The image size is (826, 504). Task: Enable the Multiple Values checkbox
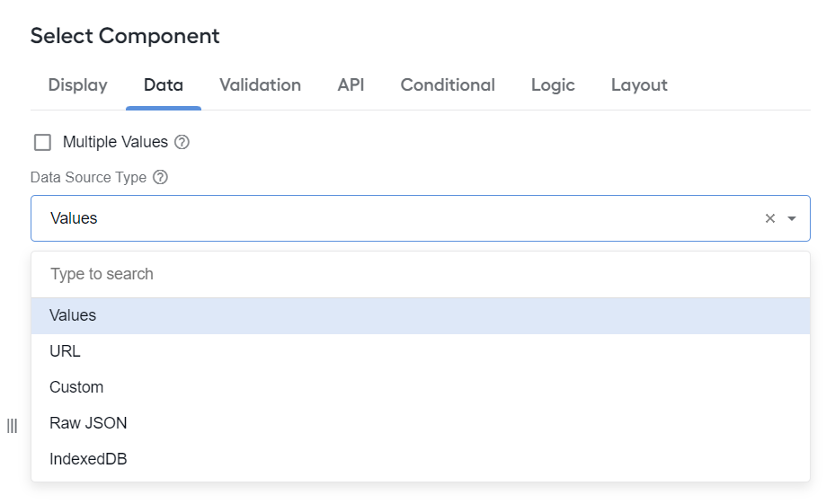pyautogui.click(x=42, y=142)
